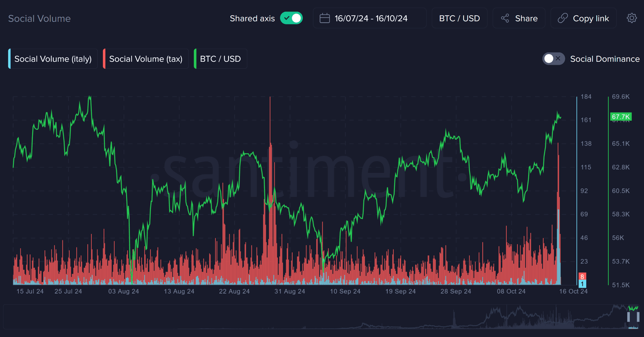Click the Social Dominance label text
This screenshot has width=644, height=337.
(x=605, y=59)
